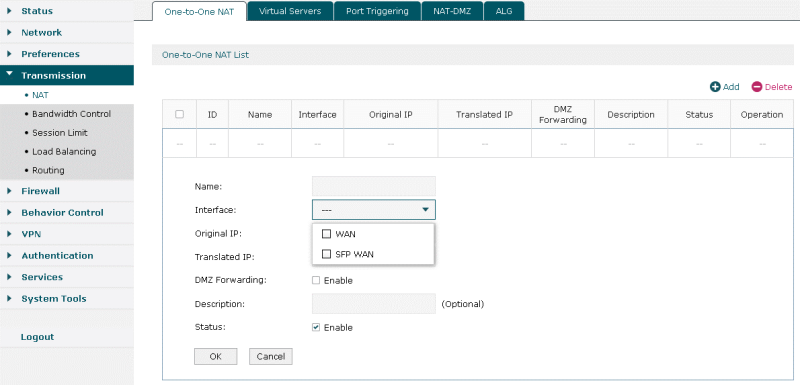Click the OK button
This screenshot has width=800, height=385.
pyautogui.click(x=216, y=356)
